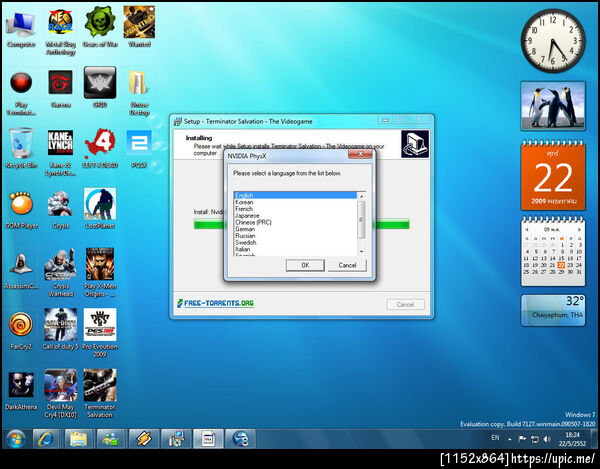Open the Action Center flag tray icon

pos(522,439)
